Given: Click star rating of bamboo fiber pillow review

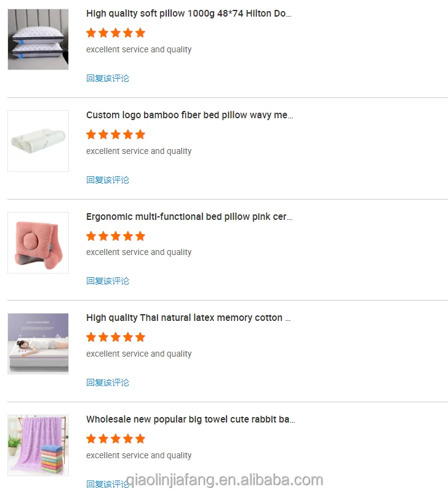Looking at the screenshot, I should point(116,134).
